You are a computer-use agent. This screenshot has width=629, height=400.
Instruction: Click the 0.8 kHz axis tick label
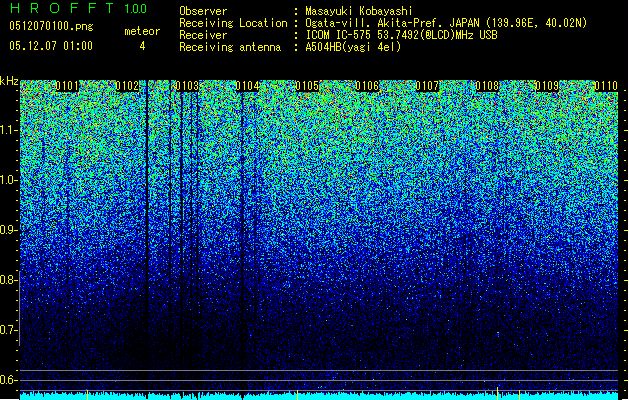tap(9, 280)
